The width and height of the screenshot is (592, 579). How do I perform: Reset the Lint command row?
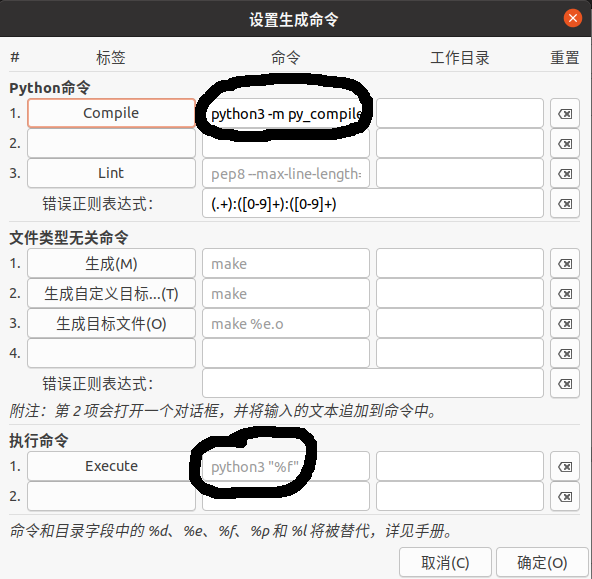point(565,174)
